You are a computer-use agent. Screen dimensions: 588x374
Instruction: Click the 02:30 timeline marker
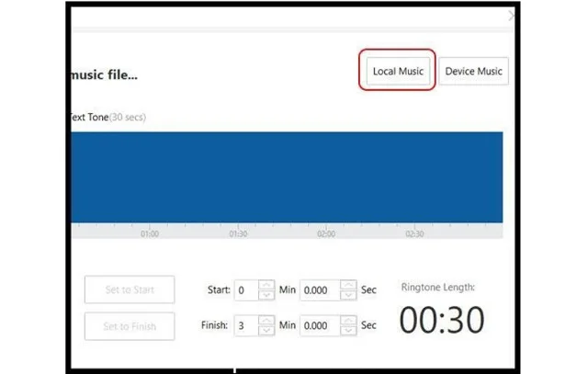(x=414, y=233)
